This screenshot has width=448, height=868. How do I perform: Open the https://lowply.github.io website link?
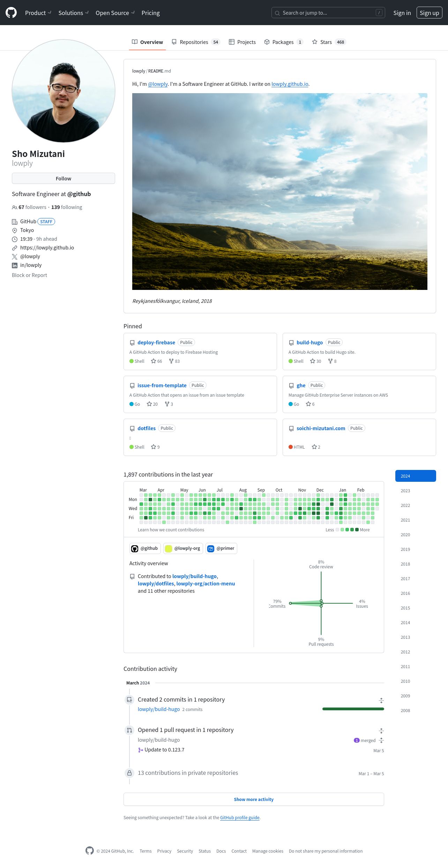[47, 248]
